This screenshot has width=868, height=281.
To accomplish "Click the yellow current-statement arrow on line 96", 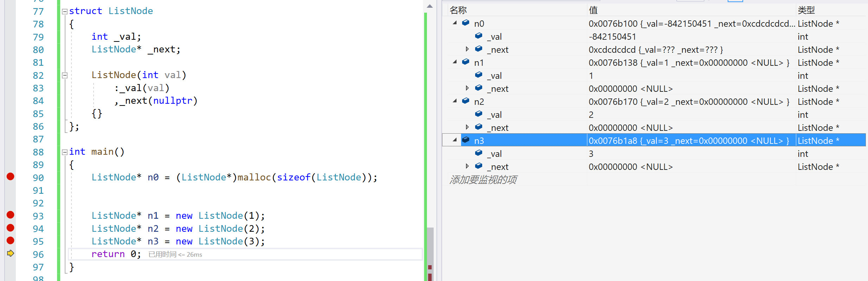I will (11, 253).
